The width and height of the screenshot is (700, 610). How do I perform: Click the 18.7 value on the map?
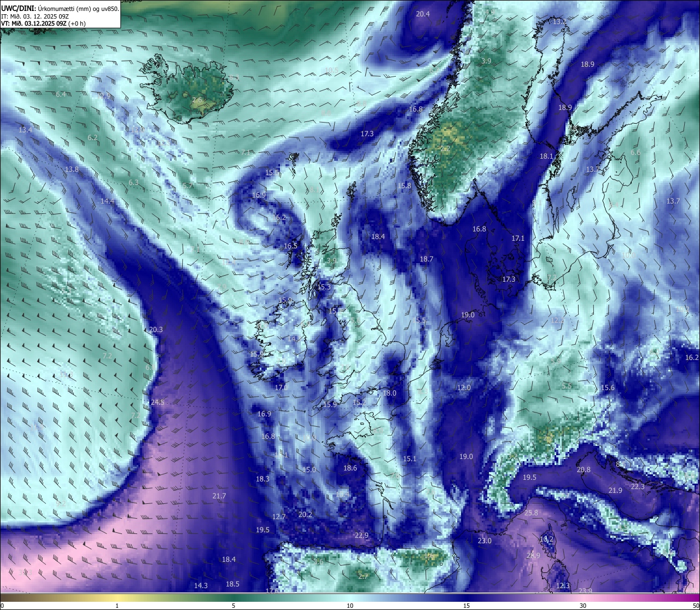click(x=426, y=259)
